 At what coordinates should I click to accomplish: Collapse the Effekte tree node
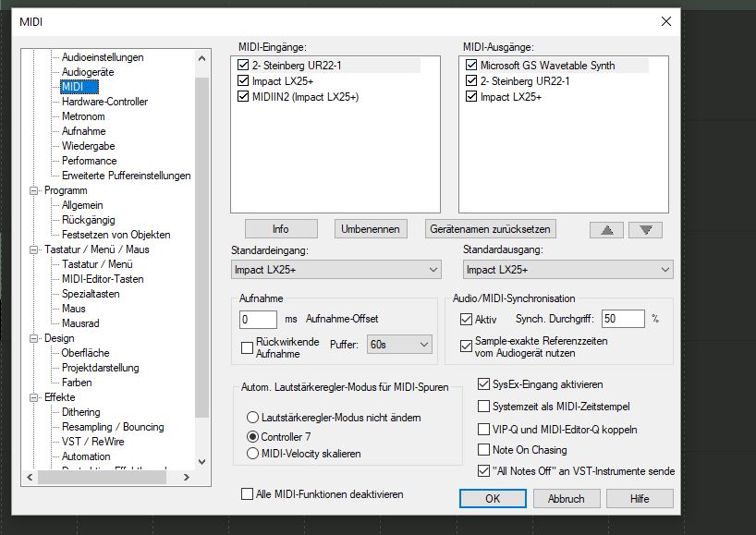34,397
